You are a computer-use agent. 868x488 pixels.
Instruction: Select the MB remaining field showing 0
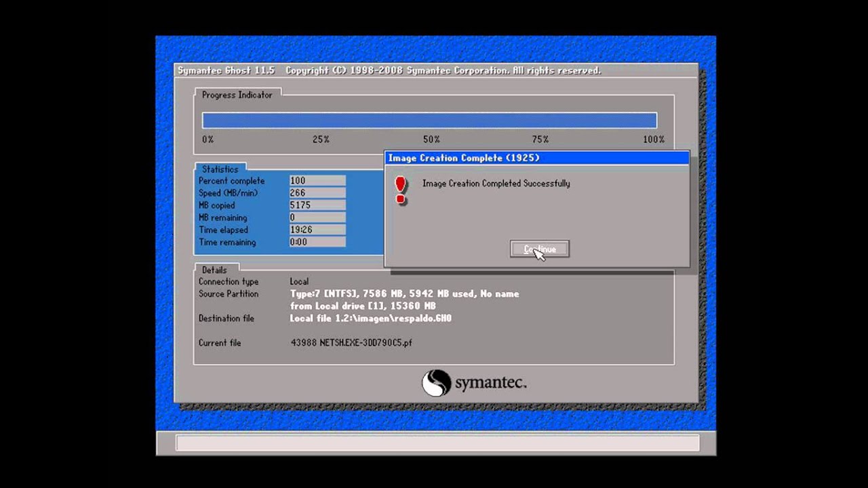pyautogui.click(x=317, y=217)
